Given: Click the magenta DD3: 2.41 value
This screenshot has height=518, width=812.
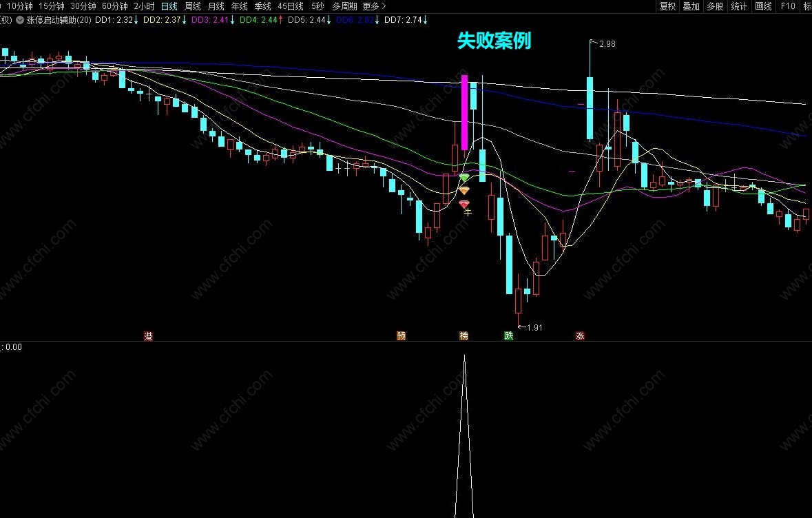Looking at the screenshot, I should click(x=213, y=20).
